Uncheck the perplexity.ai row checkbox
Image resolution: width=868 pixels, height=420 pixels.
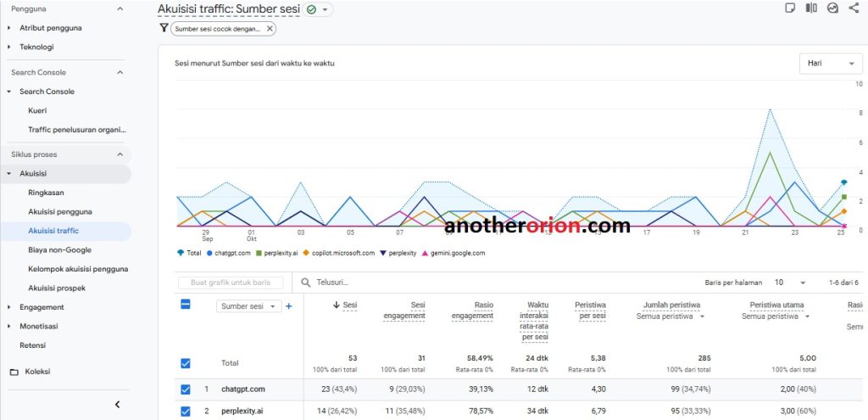[186, 412]
